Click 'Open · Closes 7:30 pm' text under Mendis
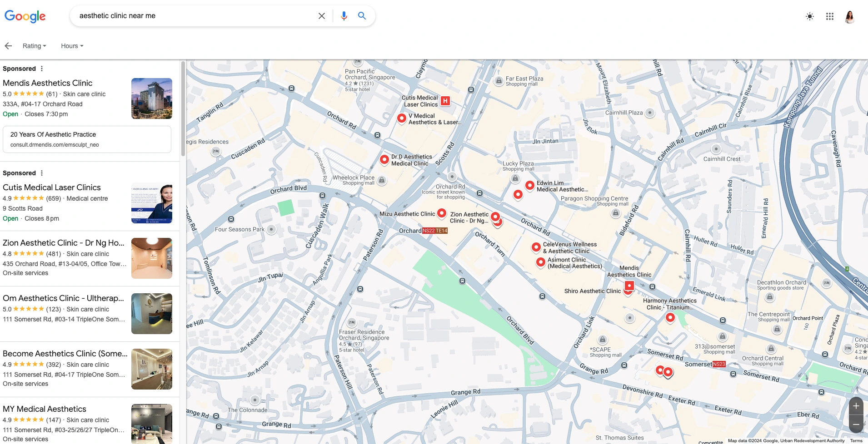The height and width of the screenshot is (444, 868). (x=35, y=114)
